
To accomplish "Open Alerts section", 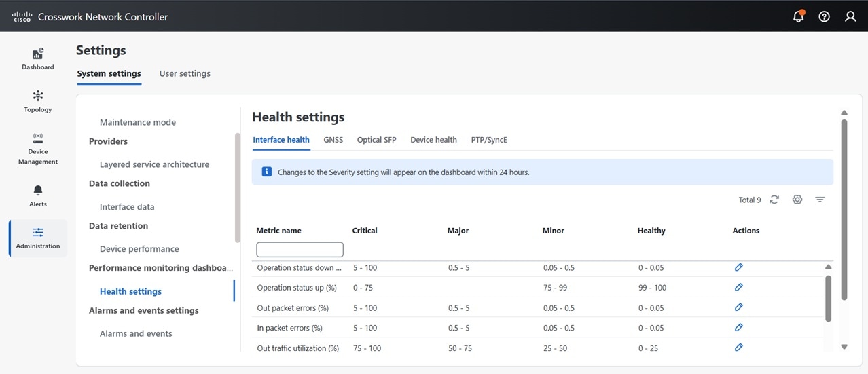I will pos(38,195).
